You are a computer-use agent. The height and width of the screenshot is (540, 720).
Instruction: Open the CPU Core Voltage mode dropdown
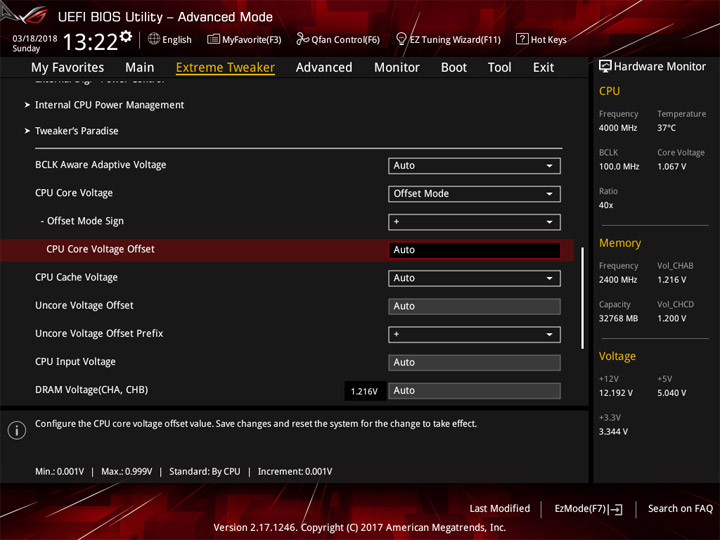click(x=474, y=194)
